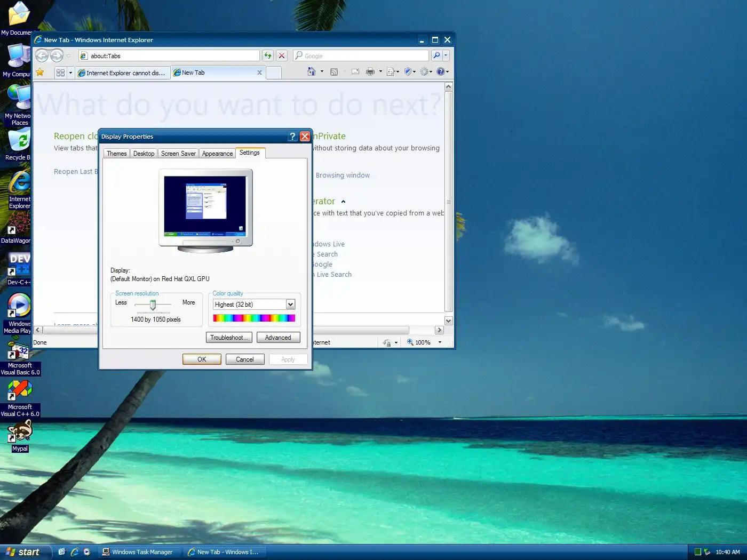Click Cancel in Display Properties
747x560 pixels.
coord(245,359)
